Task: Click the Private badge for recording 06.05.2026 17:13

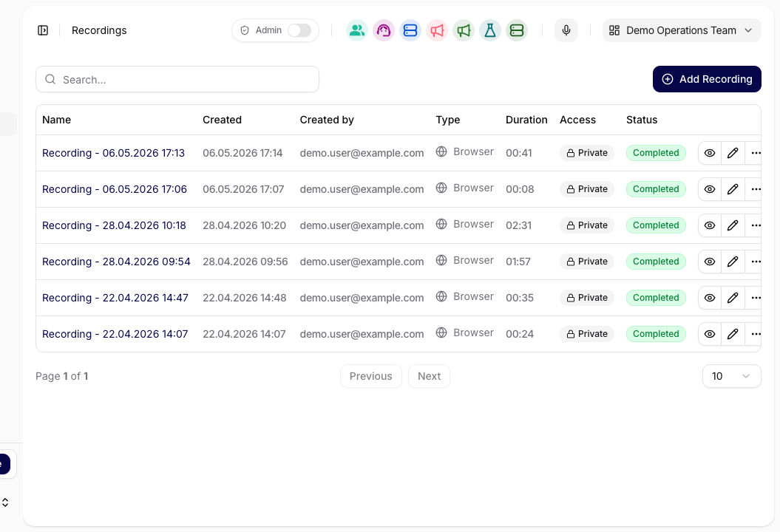Action: pos(587,153)
